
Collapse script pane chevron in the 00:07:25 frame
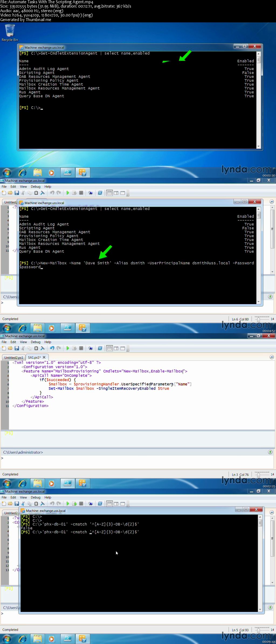272,357
